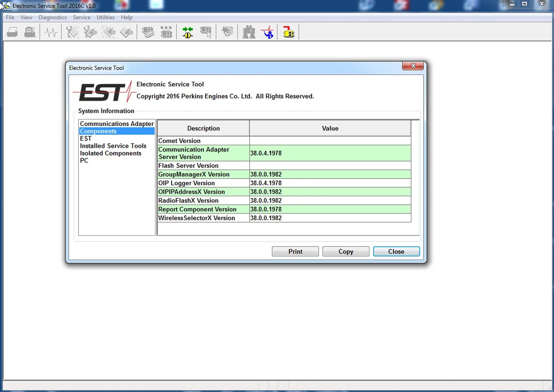Viewport: 554px width, 392px height.
Task: Open Active Event Codes sparking-notebook icon
Action: tap(108, 32)
